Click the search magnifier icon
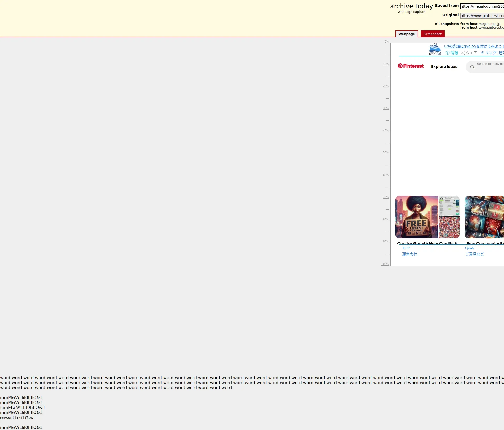This screenshot has width=504, height=430. coord(472,67)
